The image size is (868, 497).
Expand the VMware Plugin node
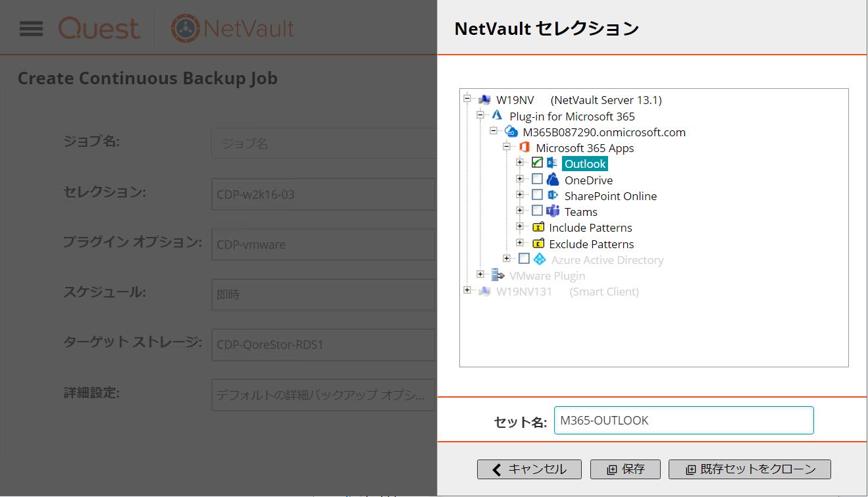click(x=480, y=274)
